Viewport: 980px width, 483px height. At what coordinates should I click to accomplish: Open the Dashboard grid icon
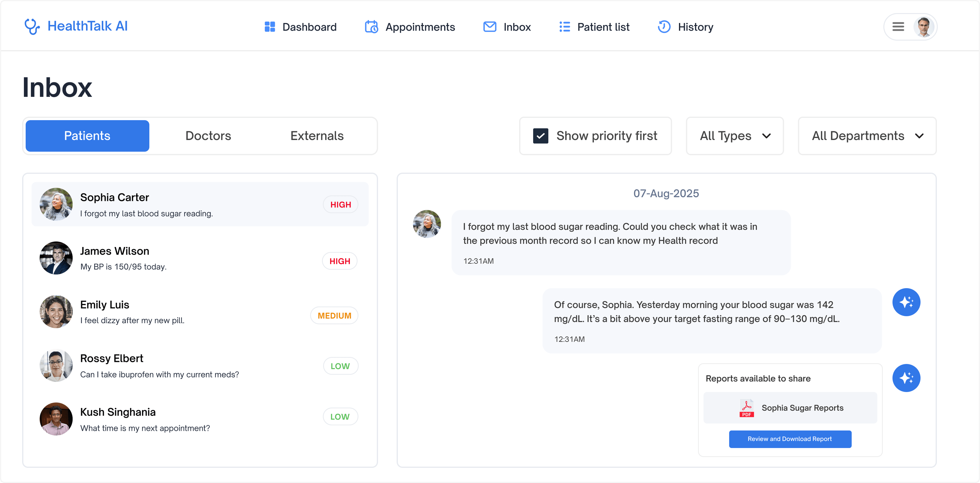pyautogui.click(x=270, y=27)
